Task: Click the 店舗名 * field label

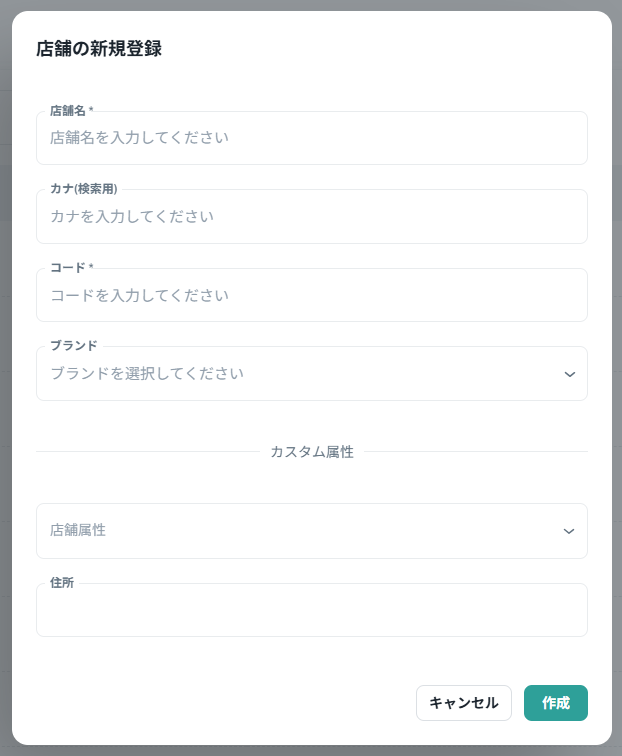Action: point(71,110)
